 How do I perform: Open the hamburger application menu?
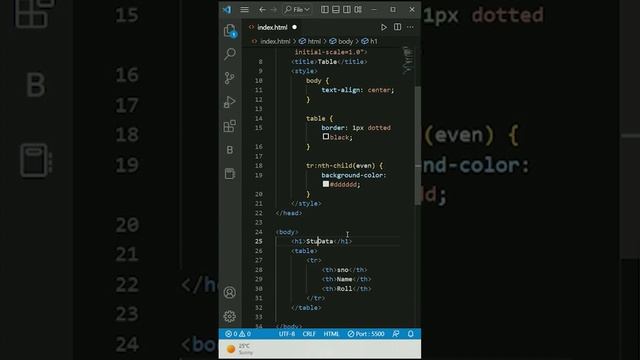click(244, 9)
